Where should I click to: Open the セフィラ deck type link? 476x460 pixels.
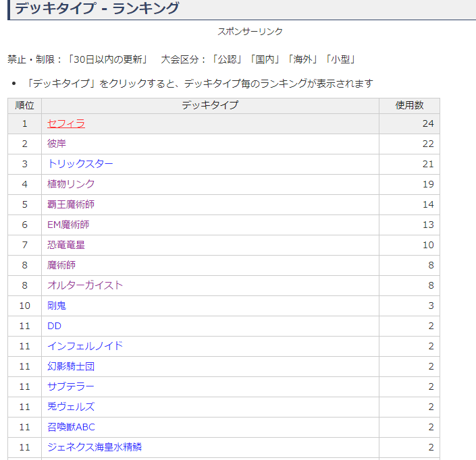(66, 123)
